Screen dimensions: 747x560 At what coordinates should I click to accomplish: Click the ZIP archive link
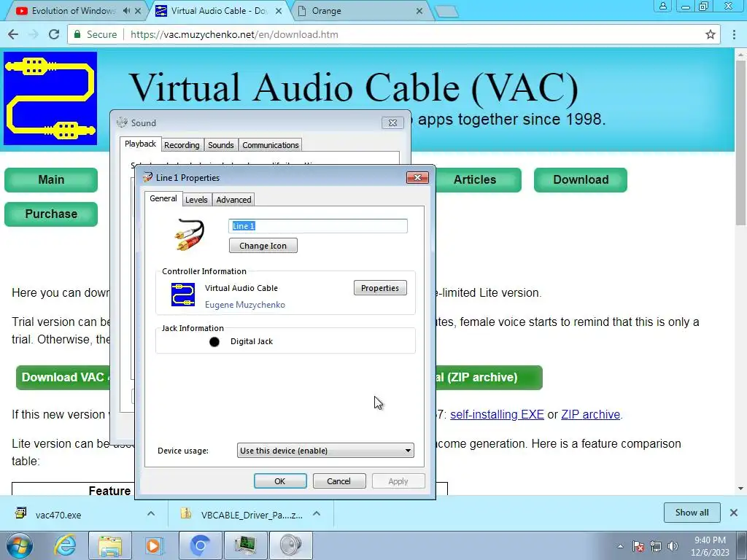[x=591, y=414]
